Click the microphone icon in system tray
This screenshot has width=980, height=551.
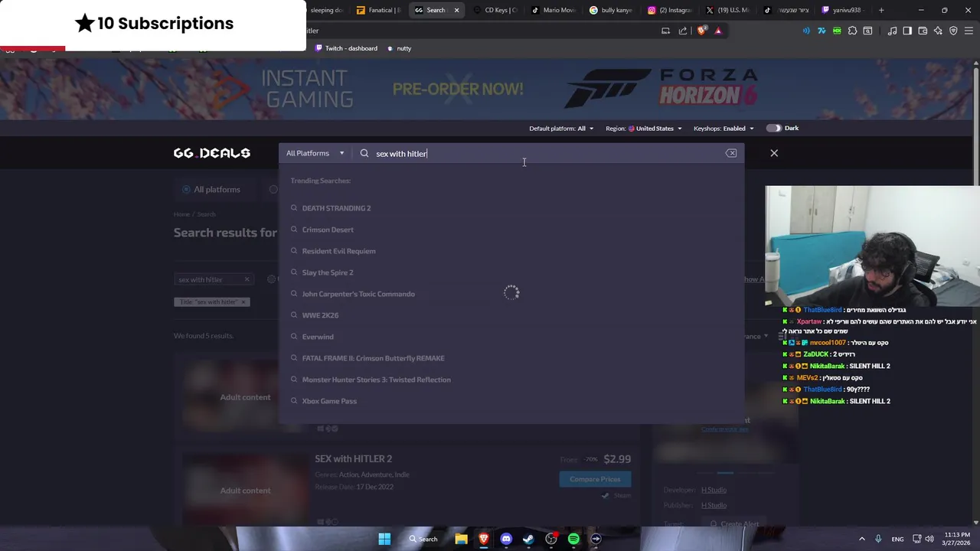coord(878,539)
